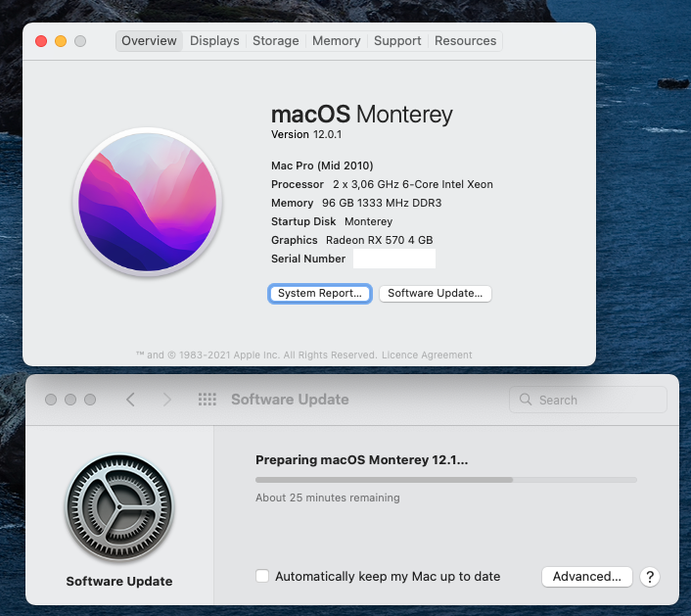The height and width of the screenshot is (616, 691).
Task: Click the Radeon RX 570 4 GB value
Action: pyautogui.click(x=380, y=240)
